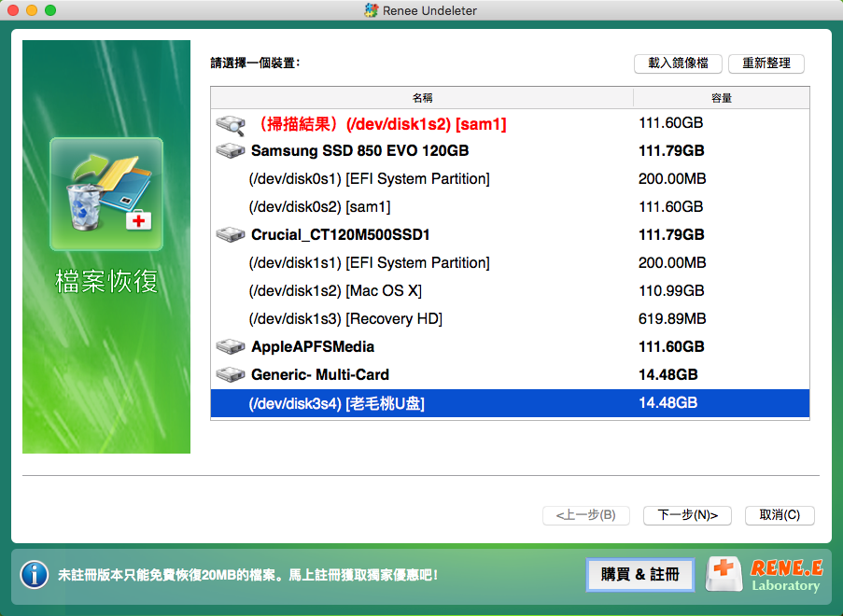The width and height of the screenshot is (843, 616).
Task: Go back with <上一步(B) button
Action: coord(585,515)
